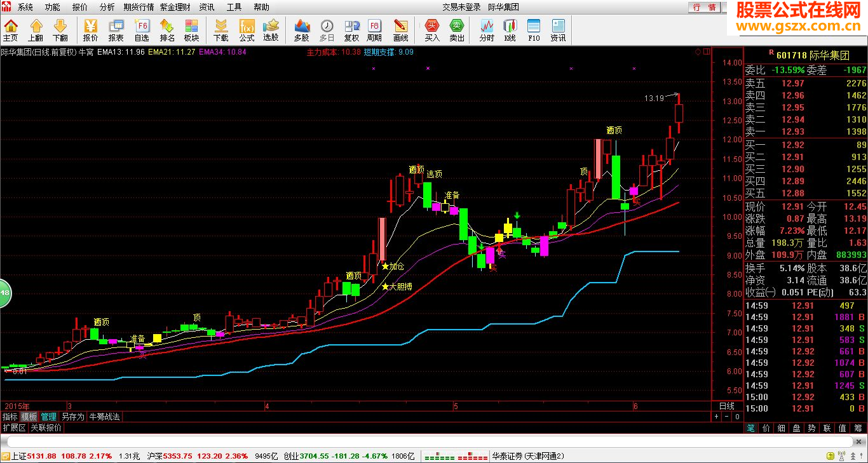Click the 日线 period label below chart

(x=726, y=406)
